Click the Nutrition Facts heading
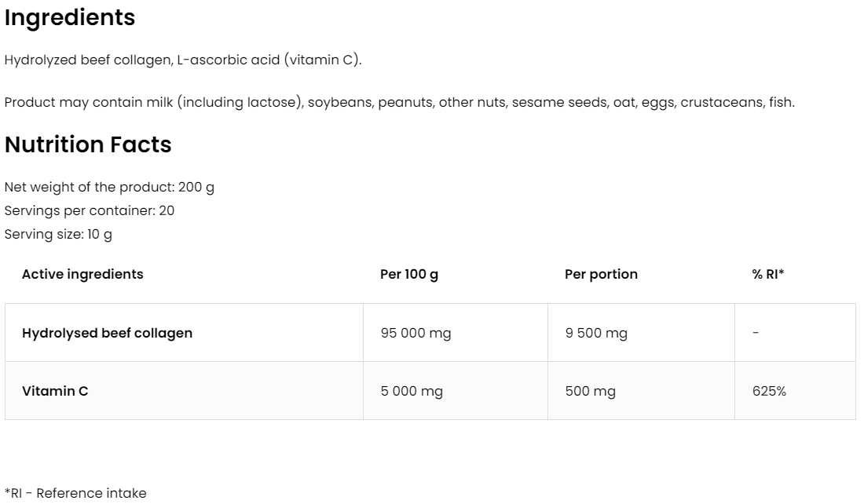This screenshot has height=504, width=864. pos(88,144)
